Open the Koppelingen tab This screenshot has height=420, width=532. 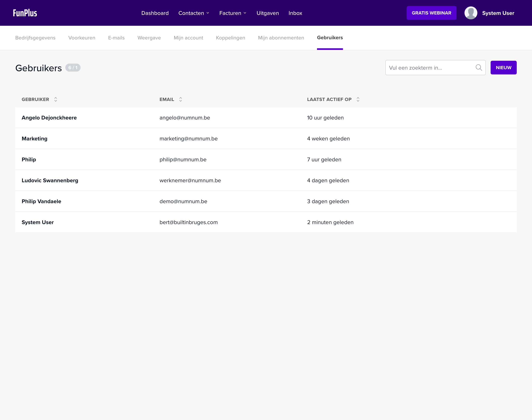[230, 38]
